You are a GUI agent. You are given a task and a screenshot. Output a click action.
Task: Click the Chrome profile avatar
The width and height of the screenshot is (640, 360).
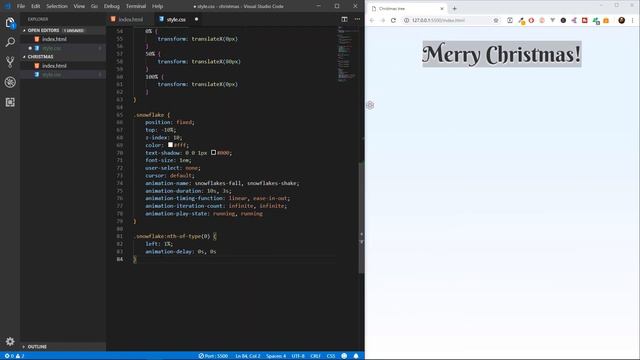coord(622,20)
